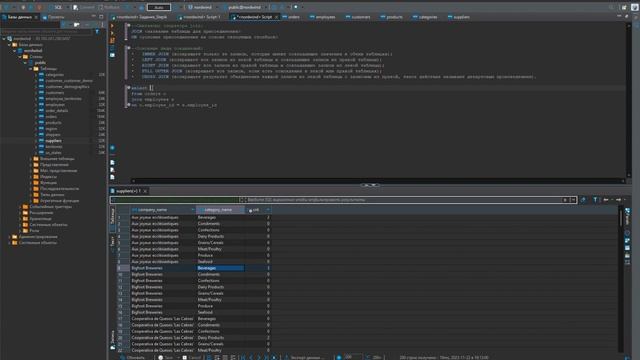The width and height of the screenshot is (640, 360).
Task: Select the northwind active connection selector
Action: [x=200, y=7]
